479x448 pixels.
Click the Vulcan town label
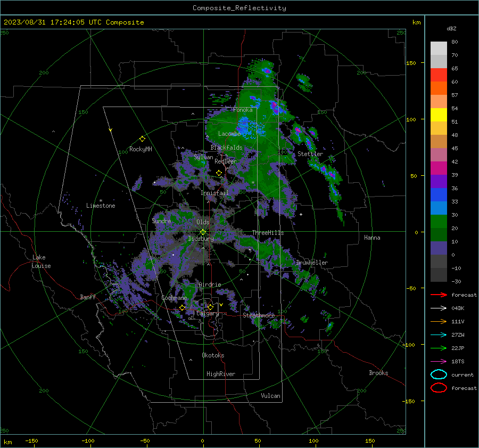tap(270, 396)
